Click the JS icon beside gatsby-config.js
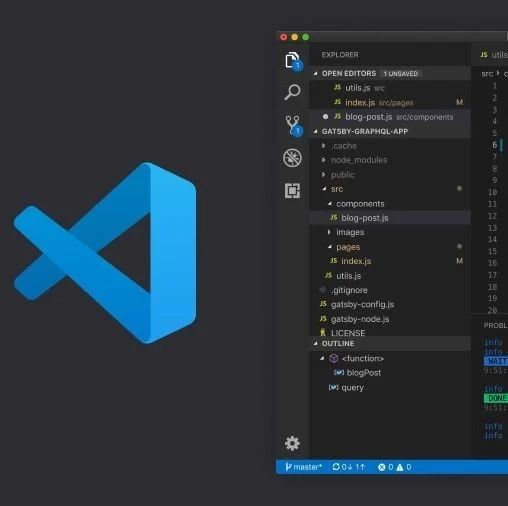 click(323, 304)
